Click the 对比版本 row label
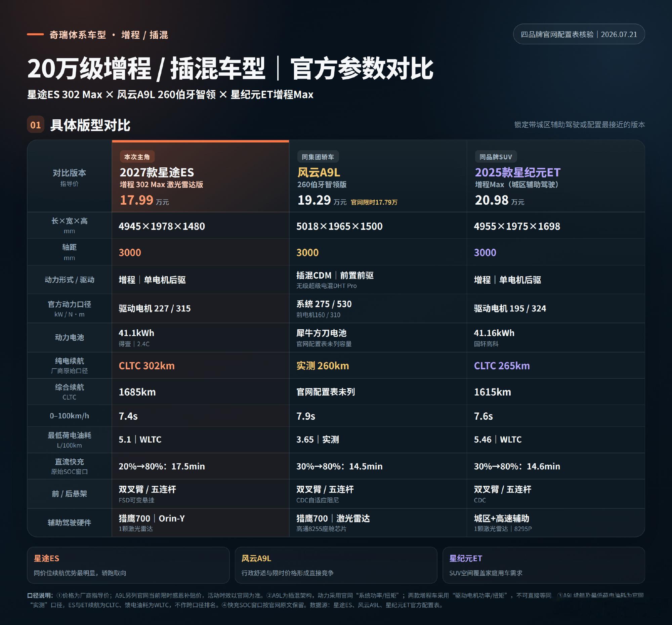 tap(69, 173)
